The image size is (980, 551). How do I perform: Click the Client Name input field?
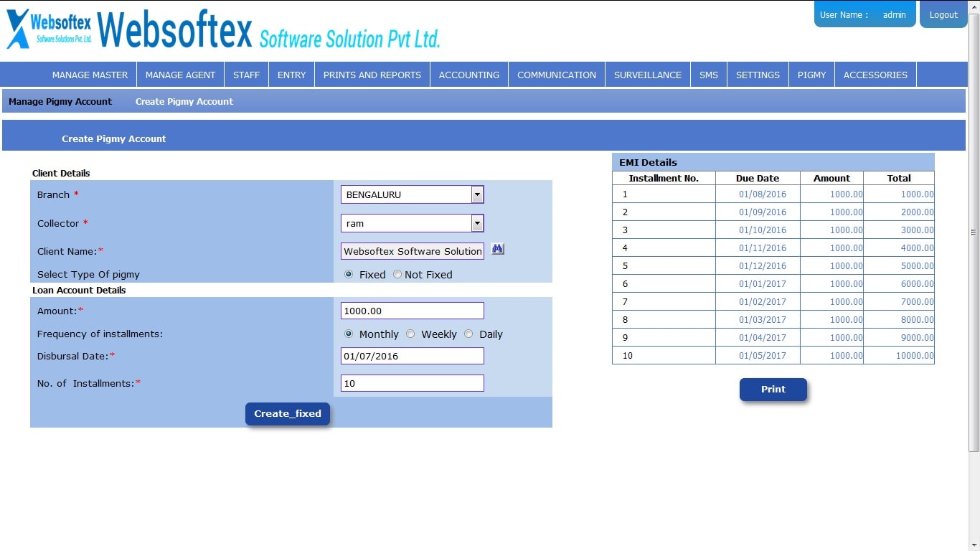coord(413,251)
